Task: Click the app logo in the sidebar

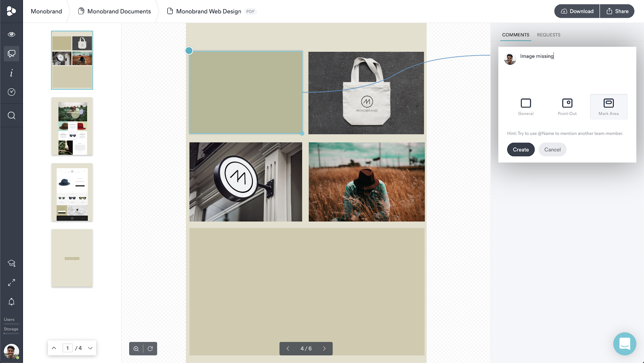Action: (11, 11)
